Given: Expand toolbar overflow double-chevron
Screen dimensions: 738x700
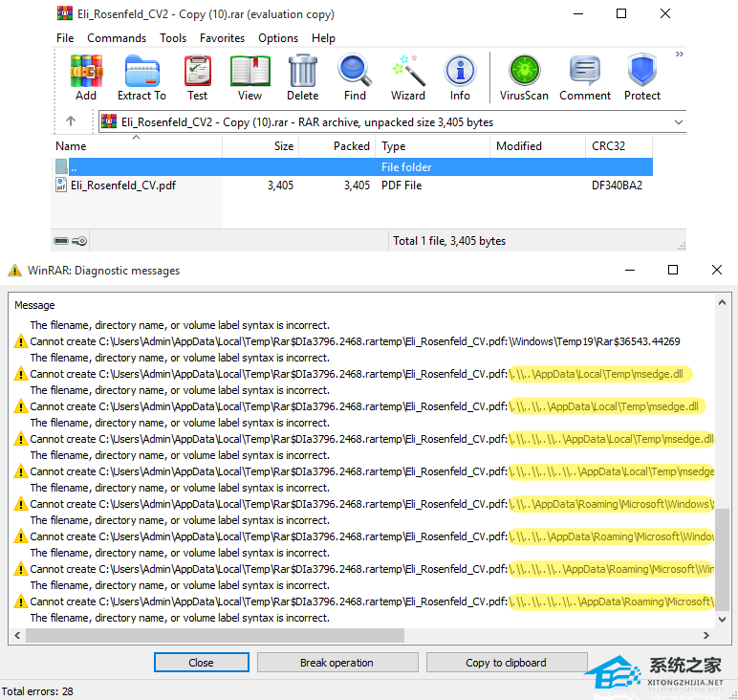Looking at the screenshot, I should (679, 55).
